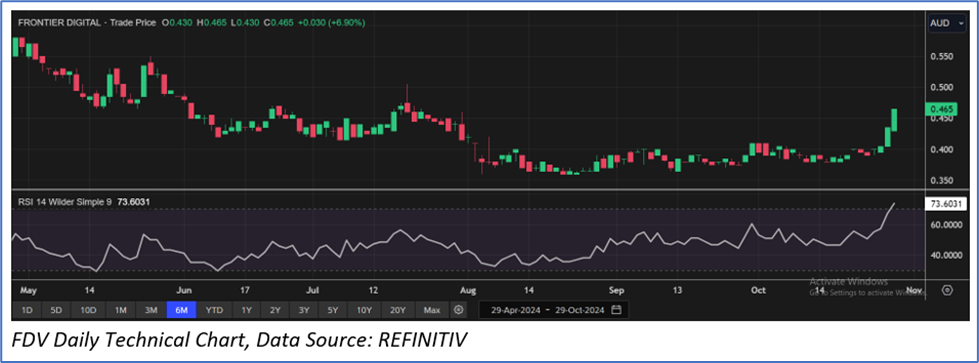This screenshot has height=363, width=979.
Task: Click the Sep label on time axis
Action: click(617, 291)
